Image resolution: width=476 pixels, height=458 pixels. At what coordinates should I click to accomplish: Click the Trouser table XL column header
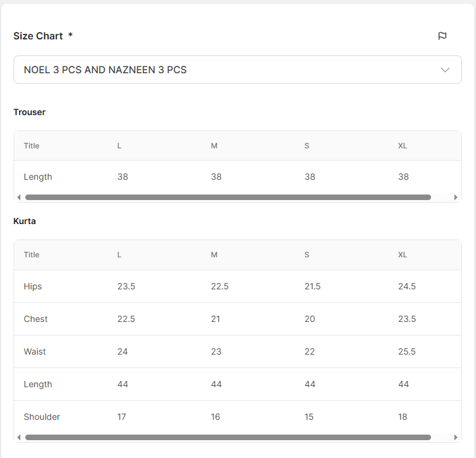(402, 146)
